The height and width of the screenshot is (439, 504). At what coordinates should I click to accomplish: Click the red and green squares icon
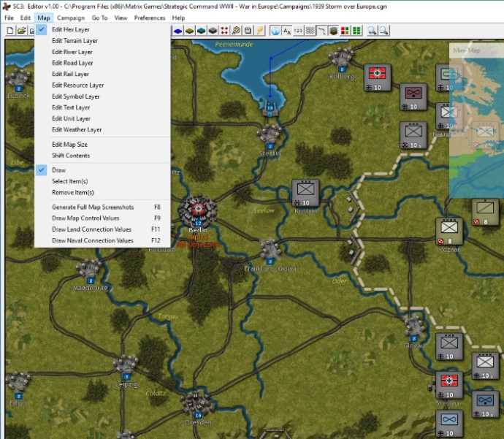point(345,31)
